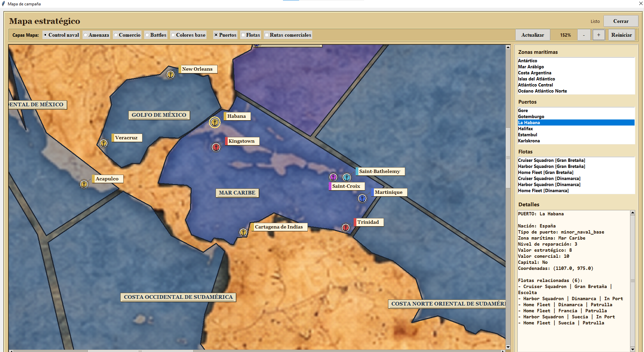Click the GOLFO DE MÉXICO zone label
The height and width of the screenshot is (352, 644).
pos(159,115)
